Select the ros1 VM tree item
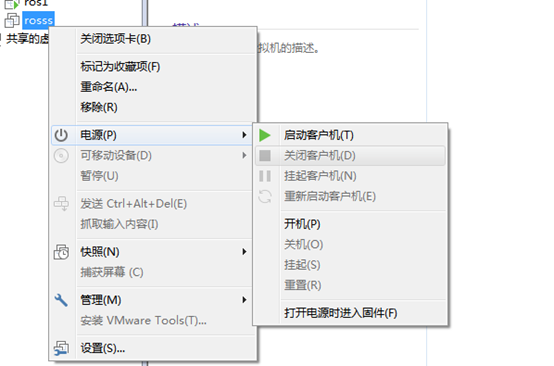554x366 pixels. pos(36,4)
